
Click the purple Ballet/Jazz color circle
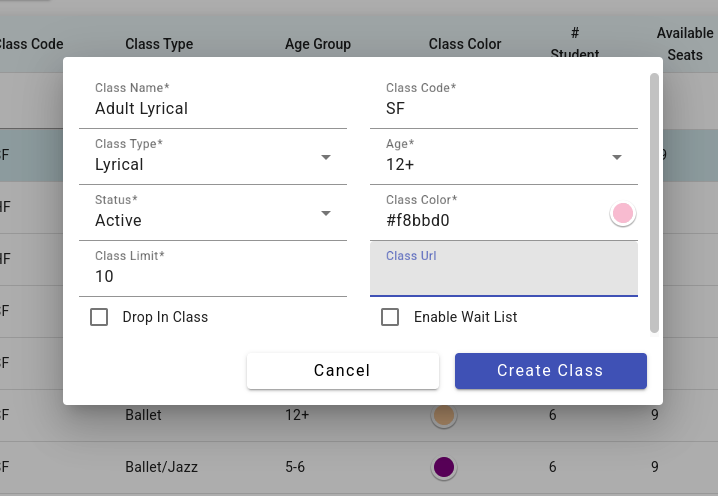pos(445,467)
